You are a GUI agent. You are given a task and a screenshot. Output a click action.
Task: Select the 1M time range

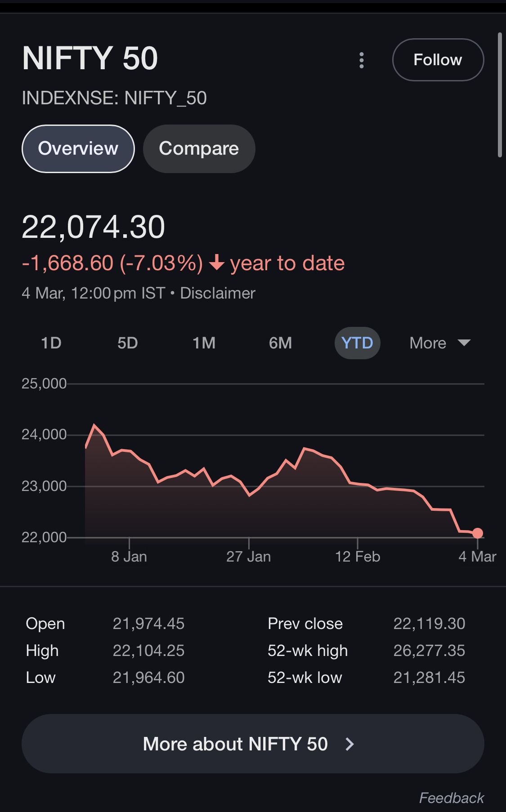[x=204, y=343]
